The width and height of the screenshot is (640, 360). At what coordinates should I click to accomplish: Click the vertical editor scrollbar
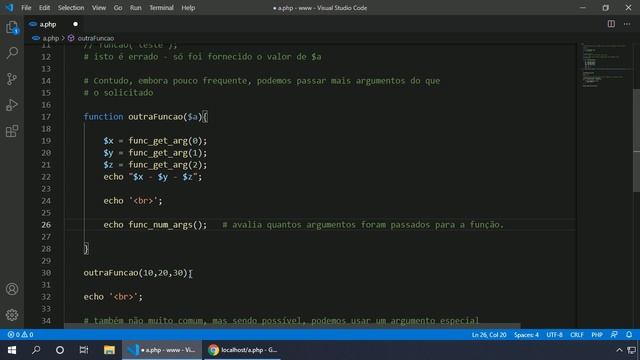[x=636, y=140]
